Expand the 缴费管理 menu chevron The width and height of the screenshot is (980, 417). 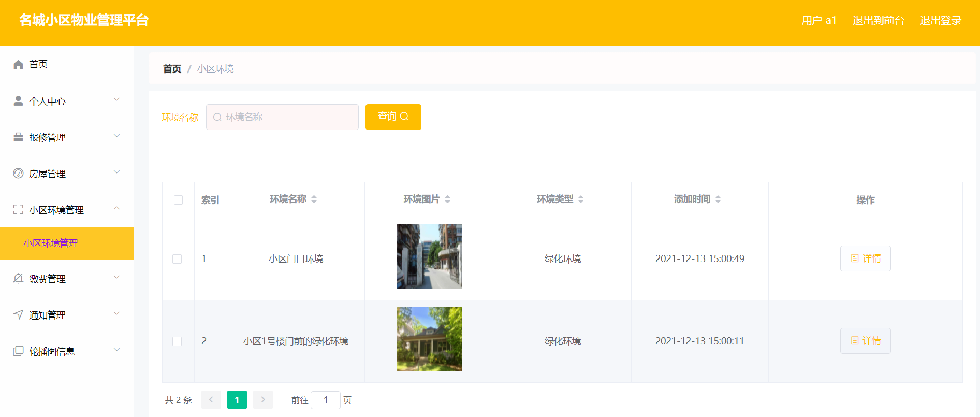point(116,277)
